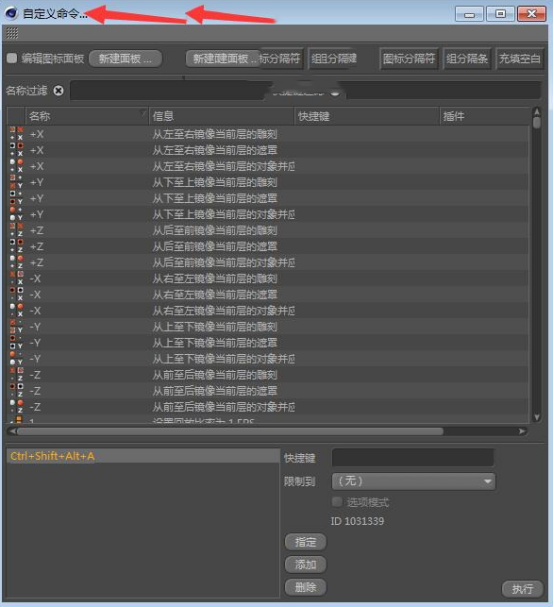
Task: Click icon of +X row 从左至右镜像当前层的对象
Action: click(x=16, y=166)
